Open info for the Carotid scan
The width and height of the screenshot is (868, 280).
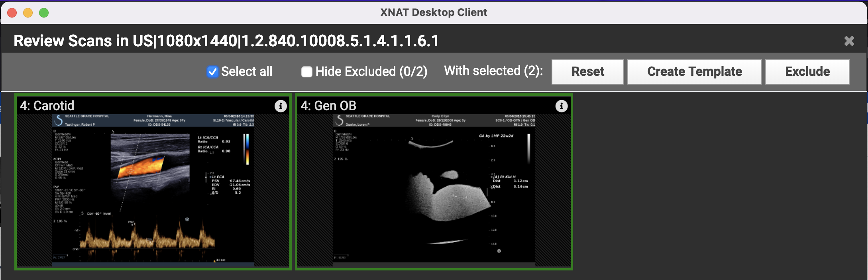coord(281,106)
